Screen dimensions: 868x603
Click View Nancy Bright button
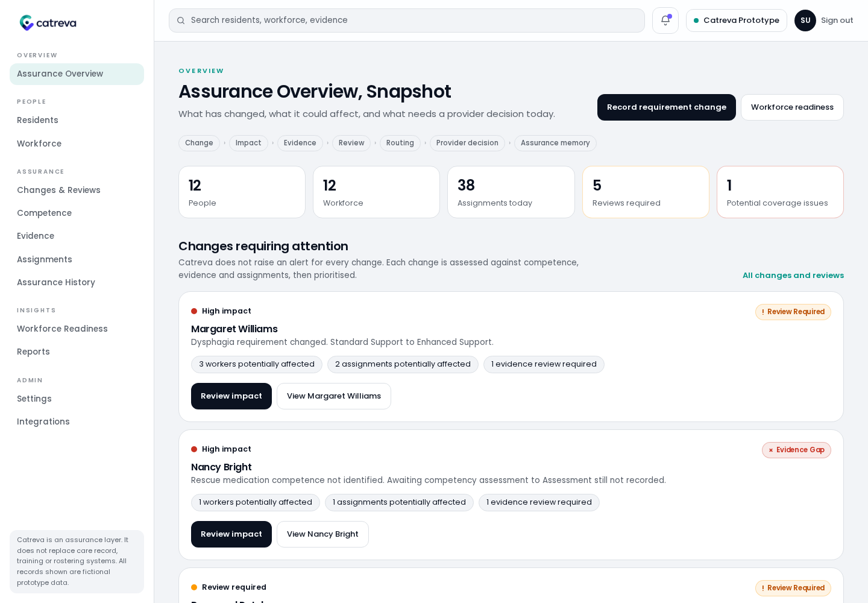(x=322, y=534)
